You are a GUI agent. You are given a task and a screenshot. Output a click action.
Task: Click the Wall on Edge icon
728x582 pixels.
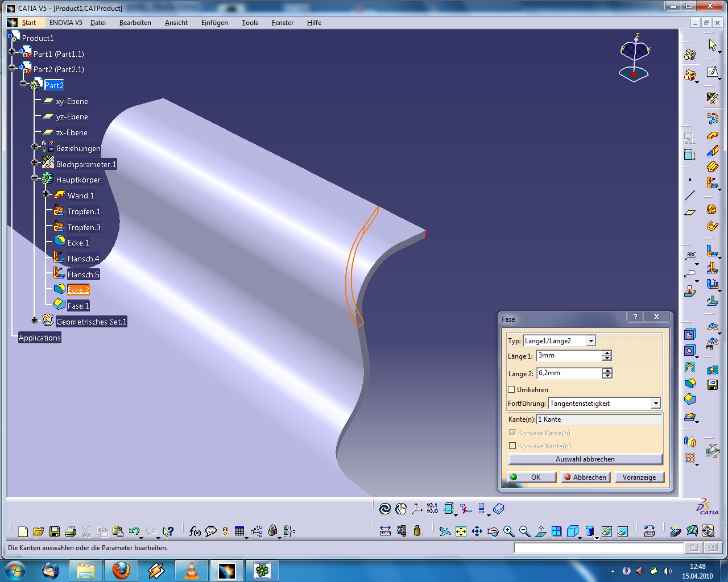pos(712,151)
